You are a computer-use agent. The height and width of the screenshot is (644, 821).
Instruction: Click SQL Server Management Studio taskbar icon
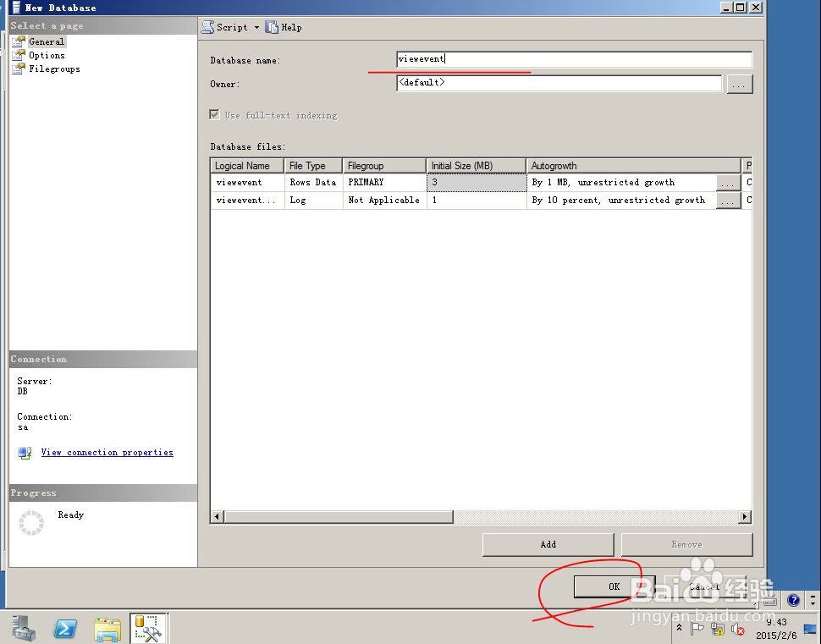click(148, 628)
